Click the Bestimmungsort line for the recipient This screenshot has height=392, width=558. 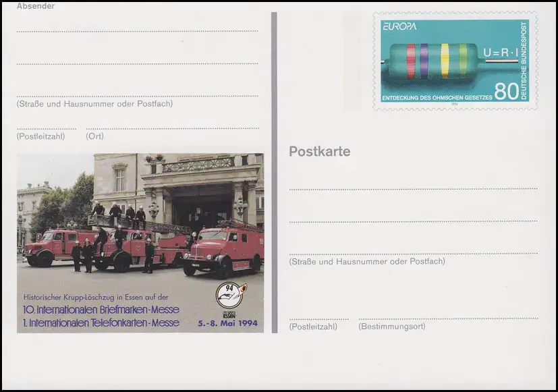448,318
